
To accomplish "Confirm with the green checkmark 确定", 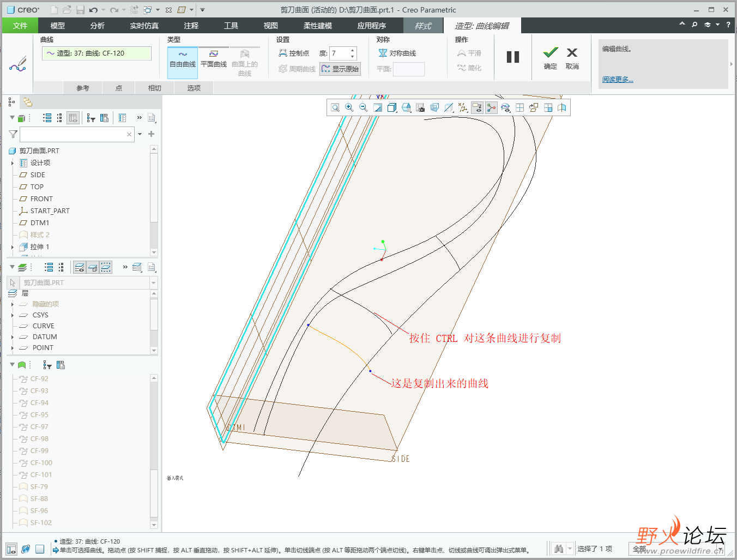I will tap(551, 58).
